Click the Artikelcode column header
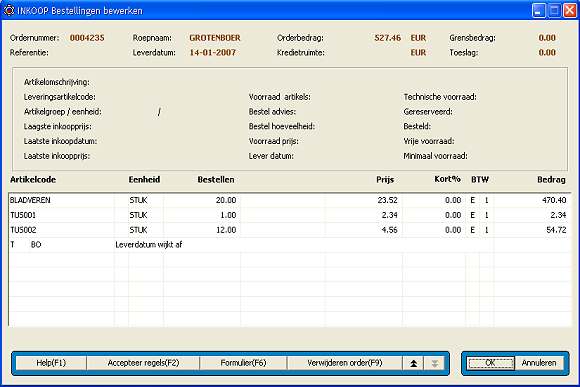580x387 pixels. coord(33,180)
